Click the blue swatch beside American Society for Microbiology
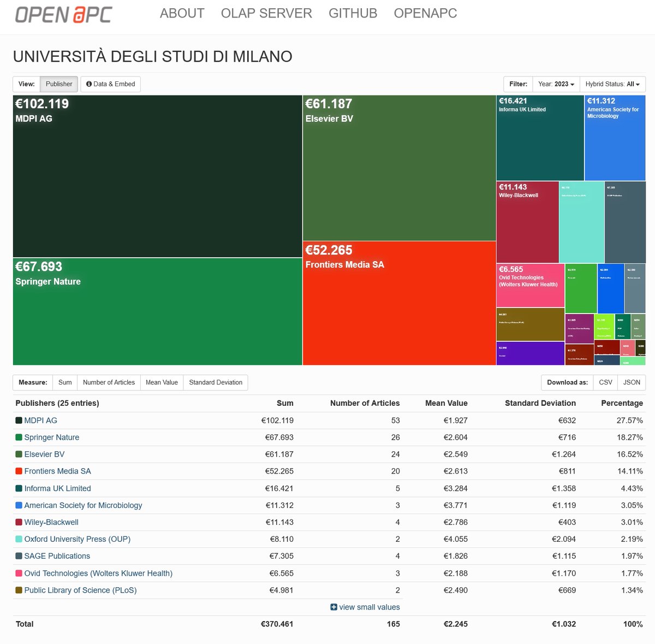This screenshot has width=655, height=644. 19,505
